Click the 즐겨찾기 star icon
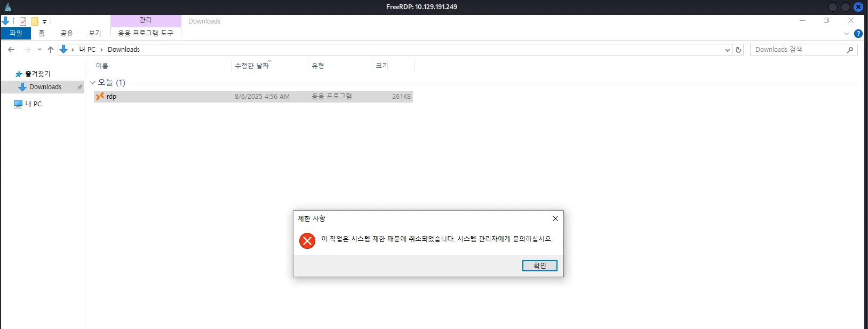The width and height of the screenshot is (868, 329). click(19, 74)
